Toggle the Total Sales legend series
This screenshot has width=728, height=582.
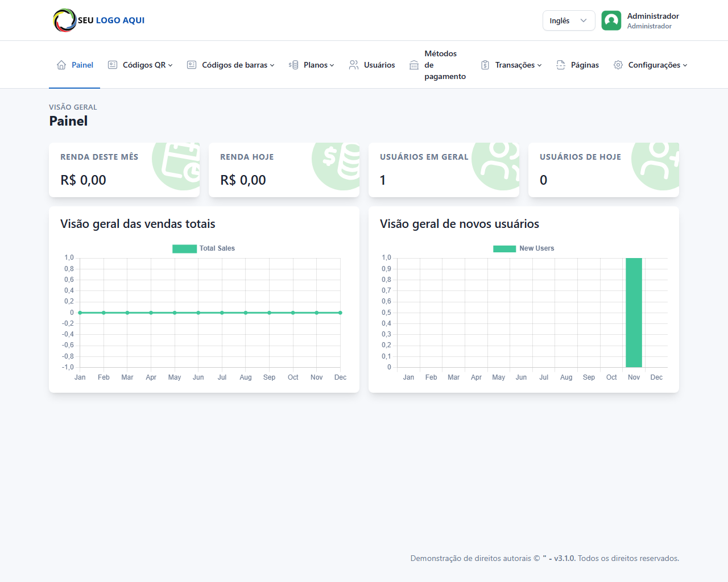coord(204,248)
